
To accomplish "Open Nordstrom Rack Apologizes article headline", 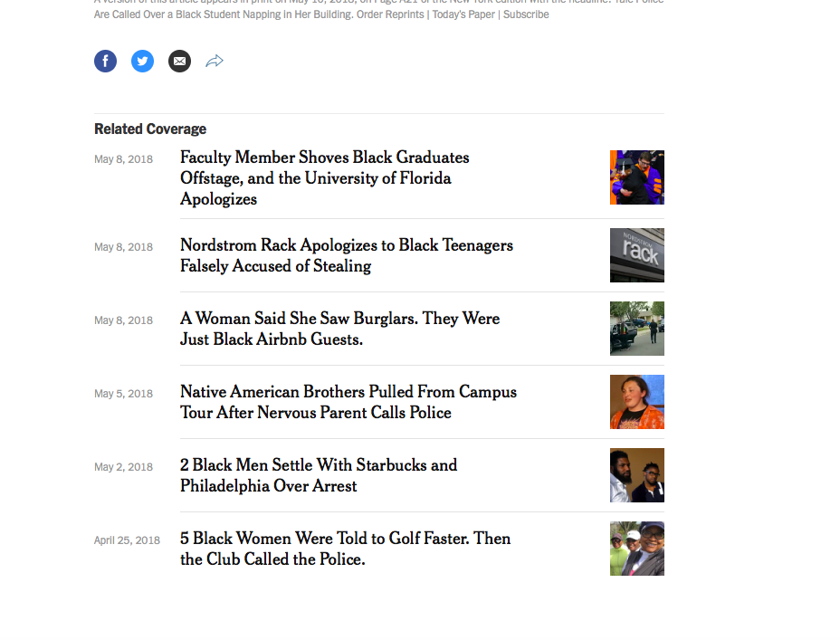I will click(x=346, y=255).
